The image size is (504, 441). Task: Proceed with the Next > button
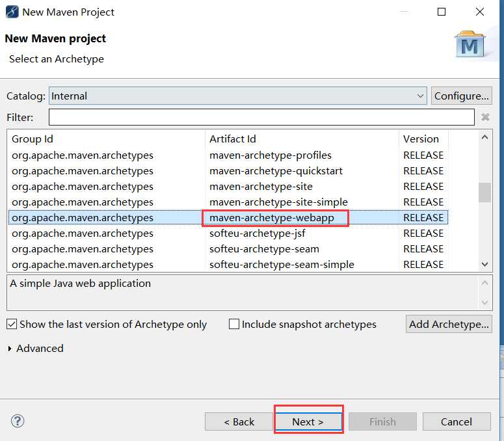(308, 421)
